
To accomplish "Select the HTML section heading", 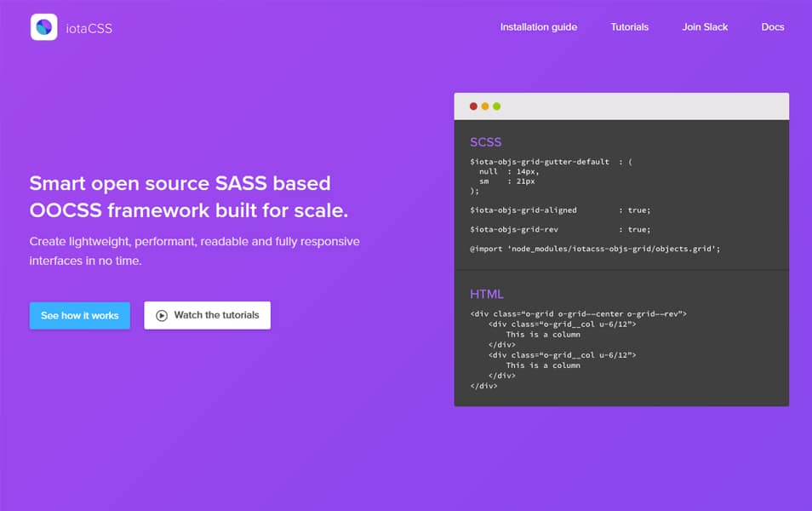I will tap(485, 293).
